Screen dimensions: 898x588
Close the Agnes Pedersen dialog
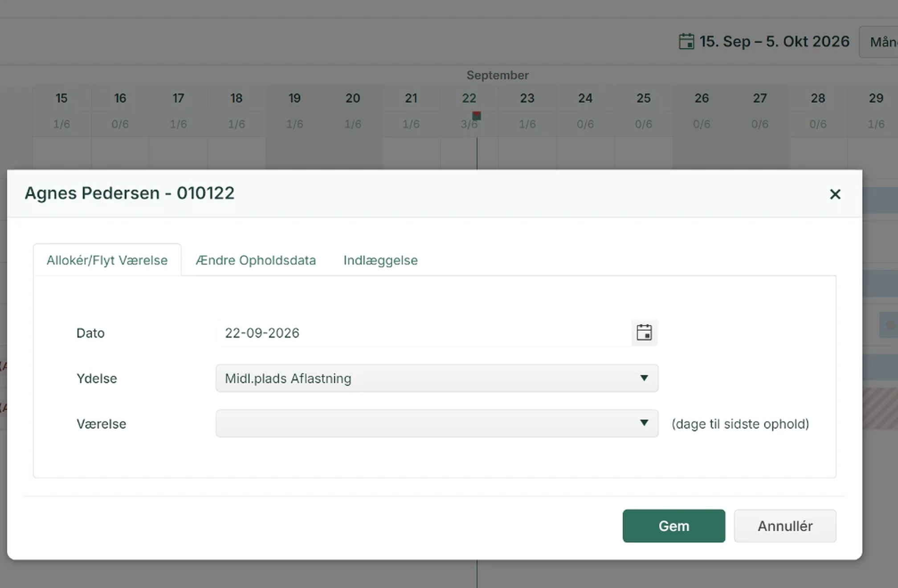point(835,194)
